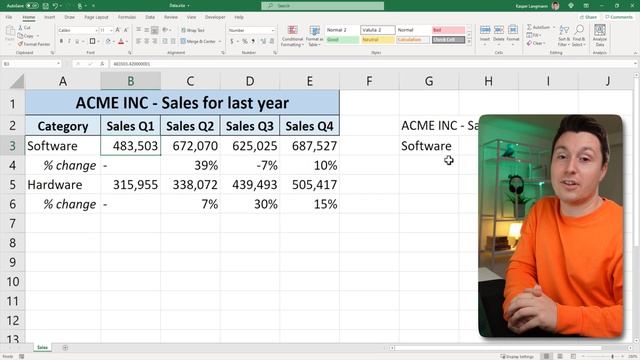Image resolution: width=640 pixels, height=360 pixels.
Task: Apply the Check Cell style
Action: [x=449, y=40]
